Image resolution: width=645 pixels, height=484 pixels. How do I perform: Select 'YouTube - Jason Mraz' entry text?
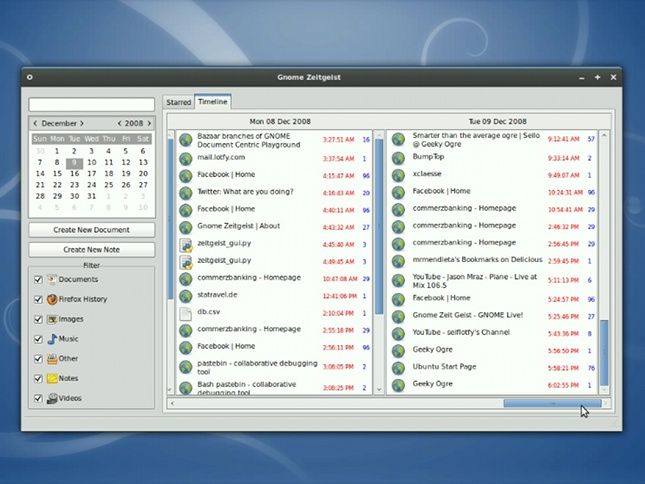point(475,281)
